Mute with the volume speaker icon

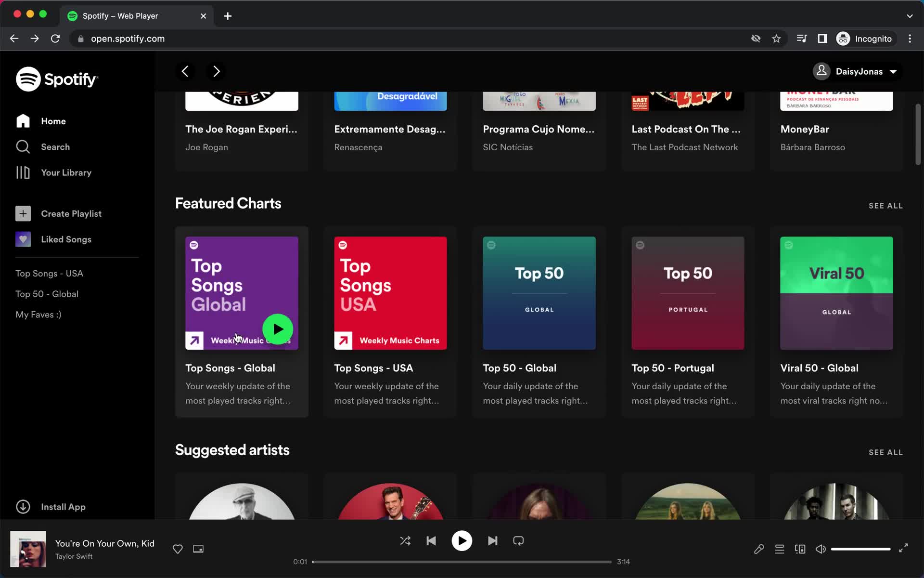point(821,549)
